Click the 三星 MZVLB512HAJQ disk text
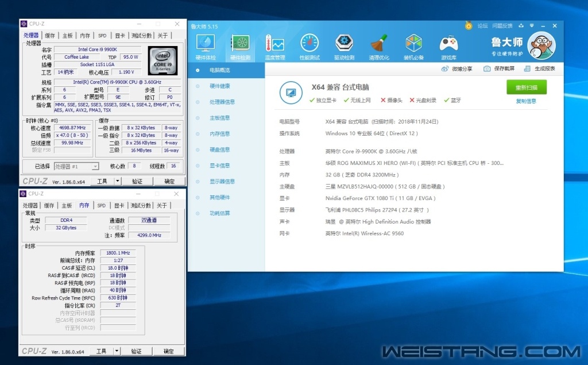Image resolution: width=588 pixels, height=365 pixels. click(385, 187)
